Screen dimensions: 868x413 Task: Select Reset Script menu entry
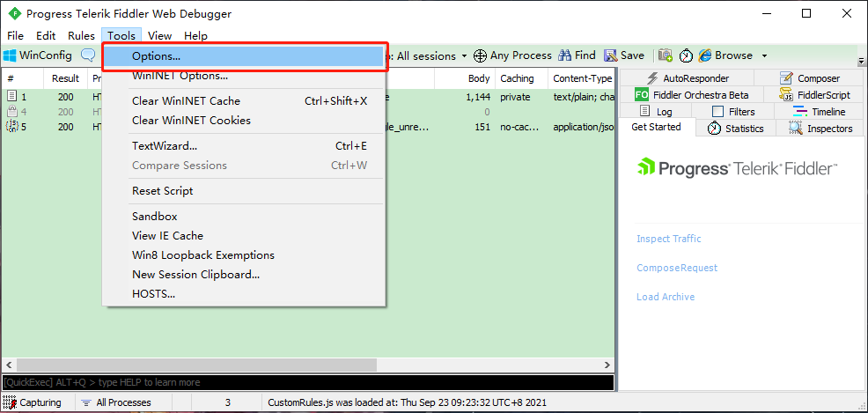point(244,191)
